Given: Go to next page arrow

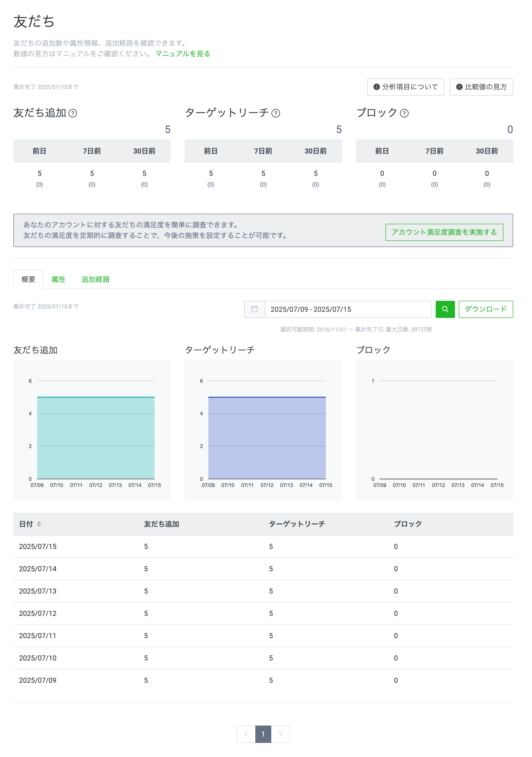Looking at the screenshot, I should pos(280,734).
